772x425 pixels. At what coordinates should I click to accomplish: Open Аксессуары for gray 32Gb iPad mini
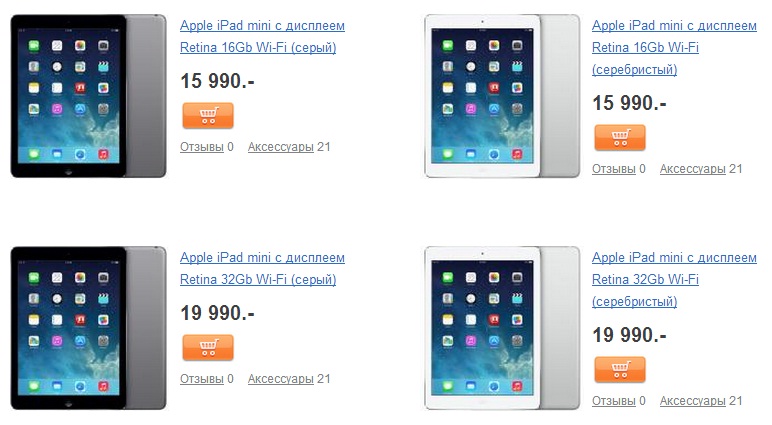281,379
